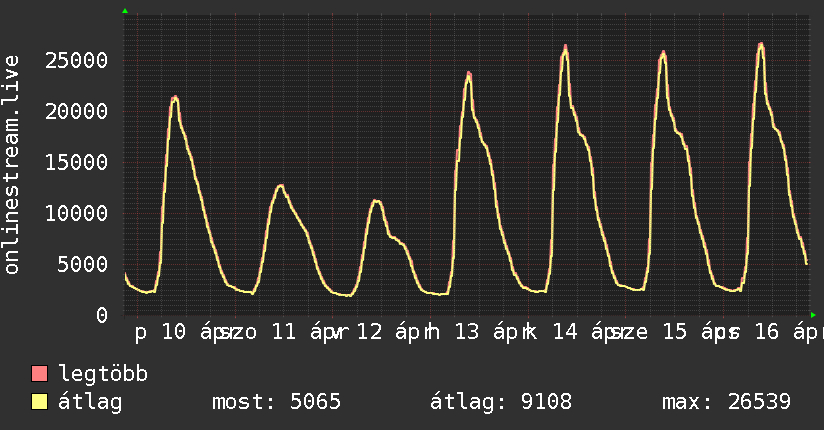
Task: Click the peak of the 14 ápr curve
Action: (x=565, y=47)
